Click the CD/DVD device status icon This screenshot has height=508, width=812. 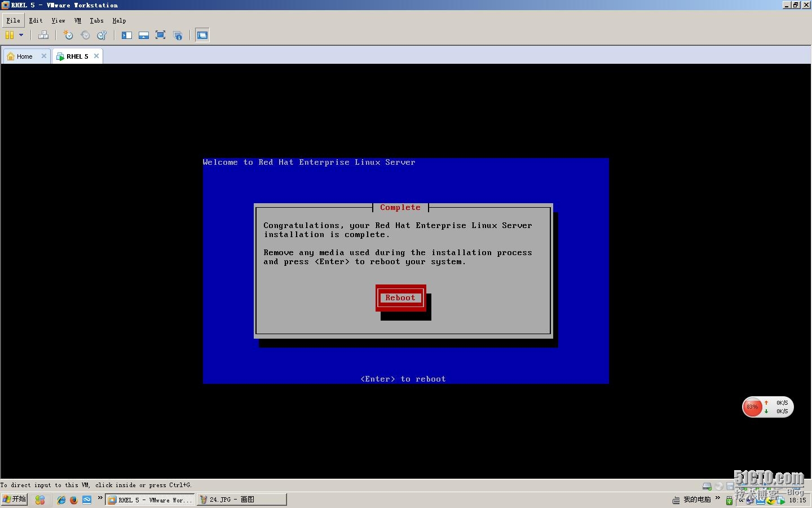click(718, 486)
